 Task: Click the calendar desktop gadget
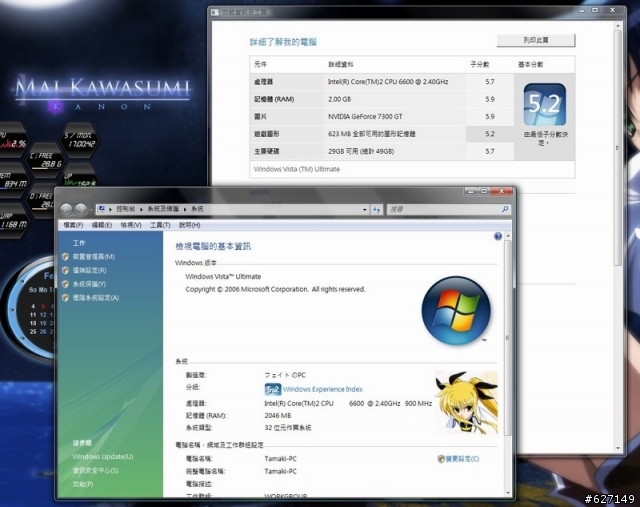coord(29,308)
